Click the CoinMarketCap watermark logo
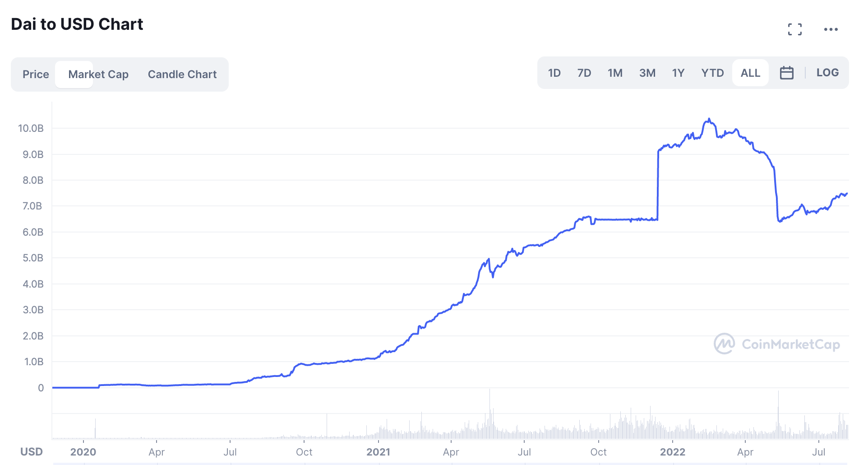 pos(776,344)
